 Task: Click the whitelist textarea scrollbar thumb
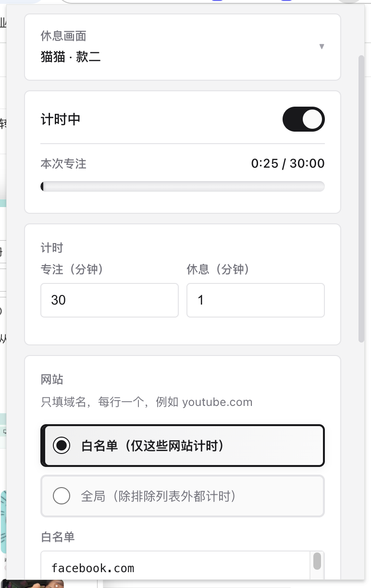tap(317, 561)
